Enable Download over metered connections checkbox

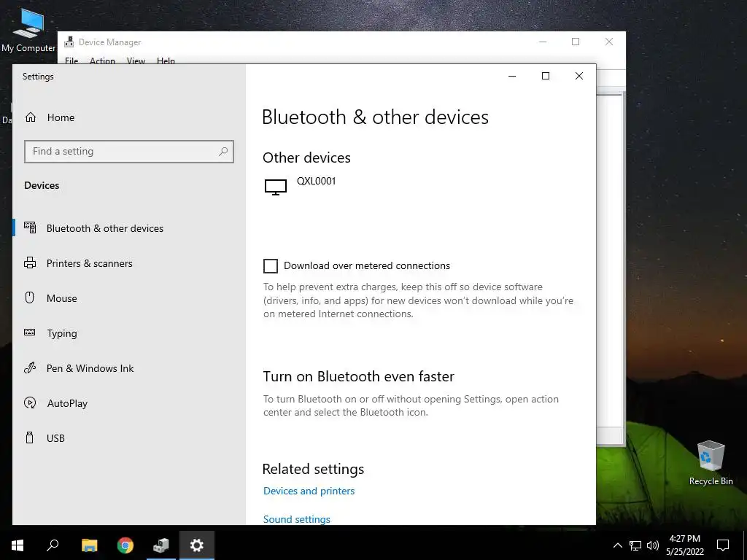tap(271, 265)
